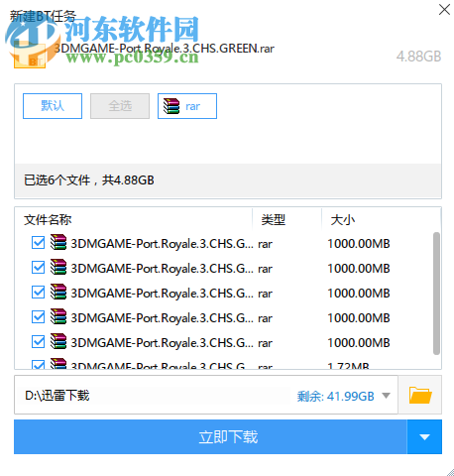This screenshot has width=454, height=476.
Task: Select the first row's 1000.00MB size cell
Action: pyautogui.click(x=359, y=244)
